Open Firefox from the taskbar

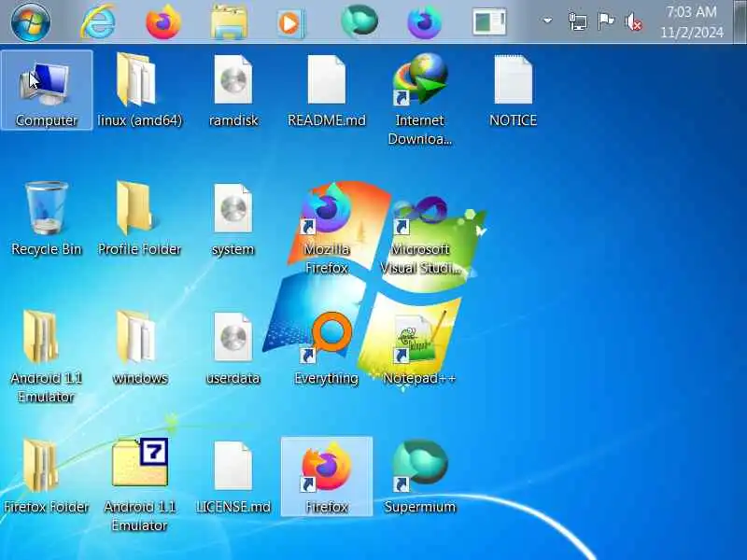click(x=163, y=21)
